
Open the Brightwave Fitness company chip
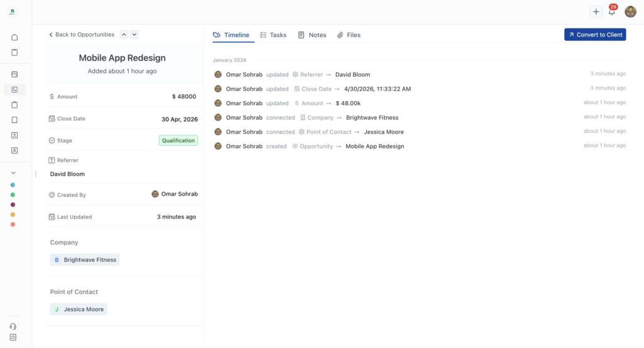coord(85,260)
